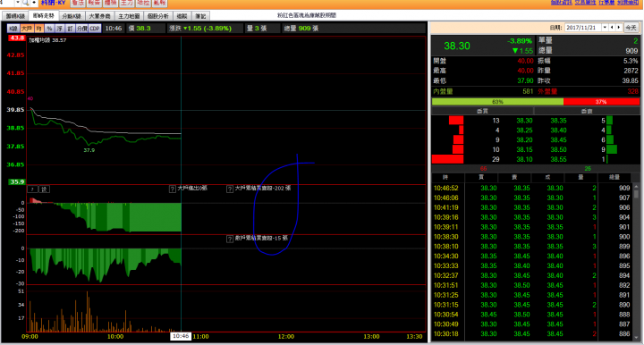Toggle the 分價 price distribution button
This screenshot has width=644, height=345.
[x=82, y=29]
